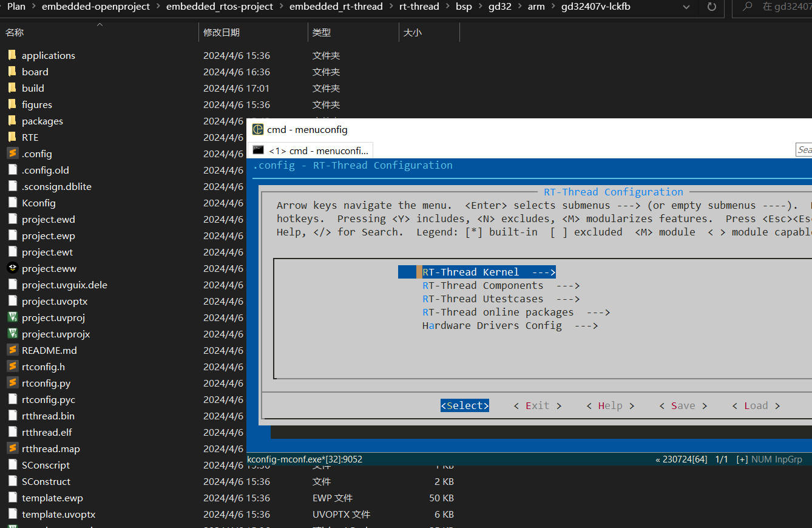Expand the chevron after embedded_rtos-project in path
This screenshot has width=812, height=528.
pos(281,7)
